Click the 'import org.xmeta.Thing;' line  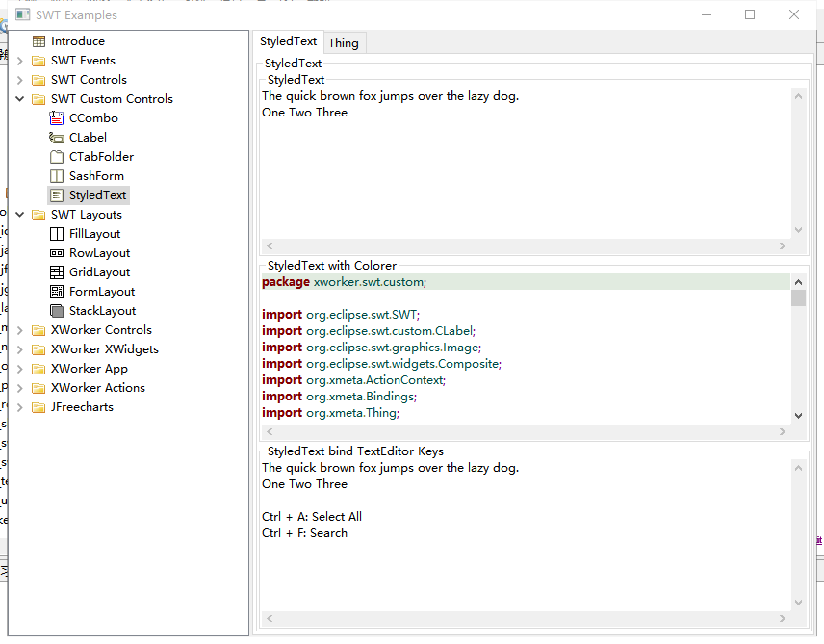330,413
